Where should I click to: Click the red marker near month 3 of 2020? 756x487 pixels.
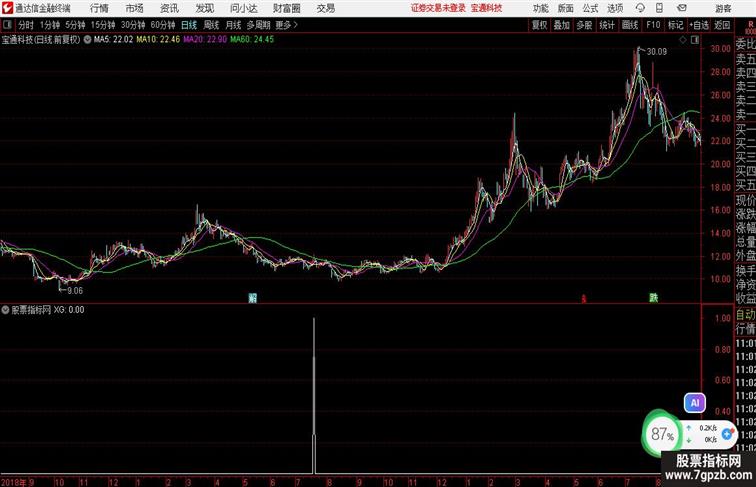click(583, 299)
